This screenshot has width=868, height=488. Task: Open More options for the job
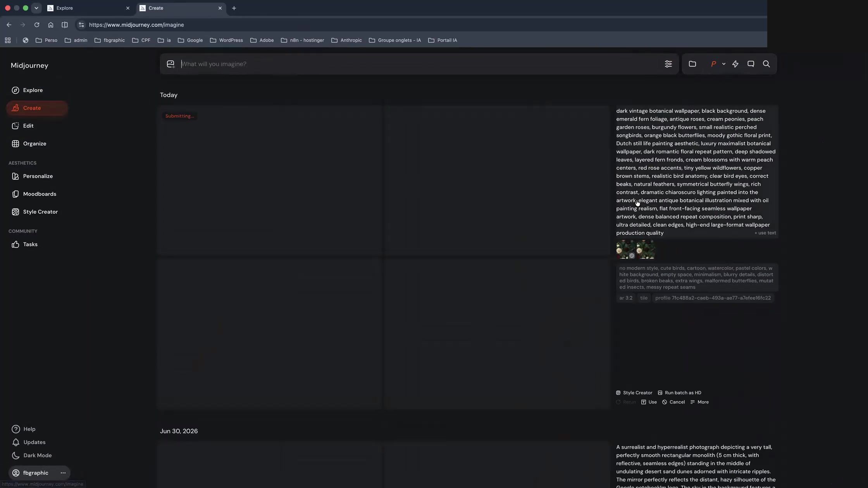(699, 402)
